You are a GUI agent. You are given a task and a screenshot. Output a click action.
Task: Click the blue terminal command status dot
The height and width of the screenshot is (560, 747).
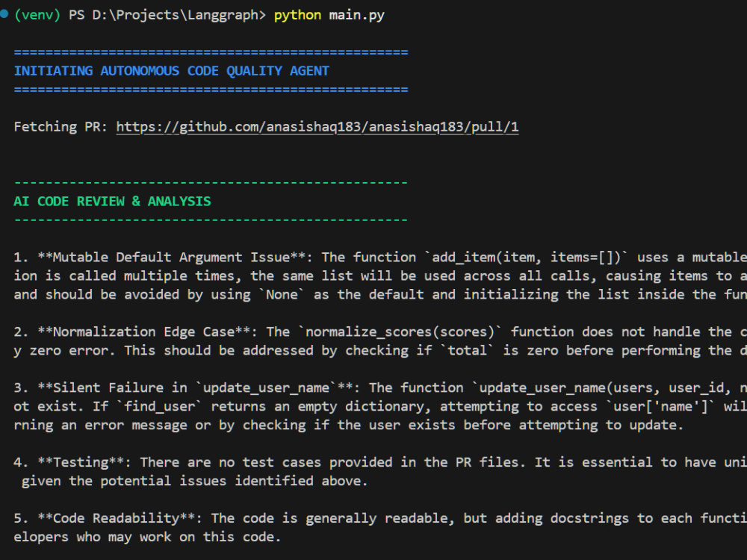[4, 14]
